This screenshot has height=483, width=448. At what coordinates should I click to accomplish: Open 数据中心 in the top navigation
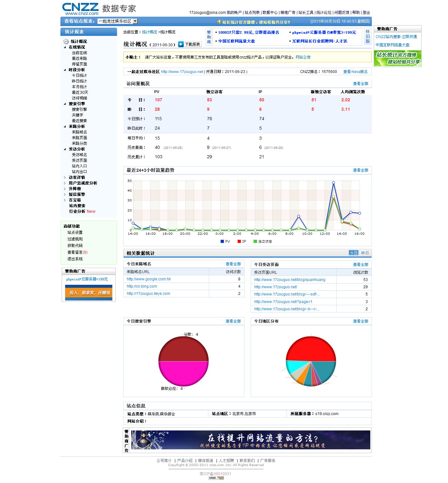(270, 13)
